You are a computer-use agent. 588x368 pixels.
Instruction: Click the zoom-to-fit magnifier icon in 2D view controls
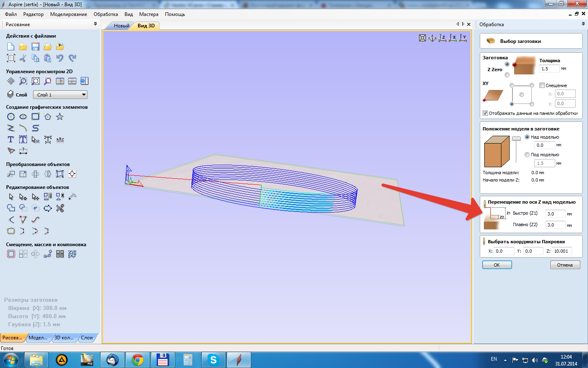click(36, 81)
